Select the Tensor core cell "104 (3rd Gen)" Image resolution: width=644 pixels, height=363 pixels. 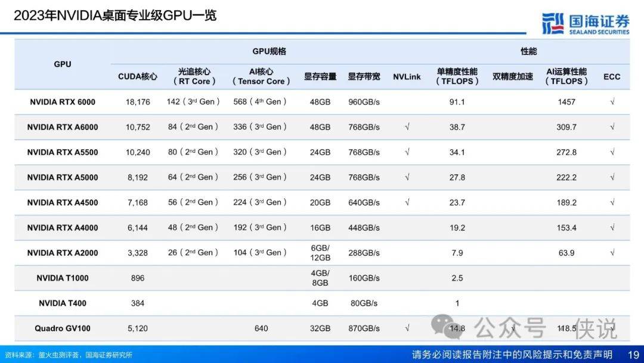pos(260,253)
